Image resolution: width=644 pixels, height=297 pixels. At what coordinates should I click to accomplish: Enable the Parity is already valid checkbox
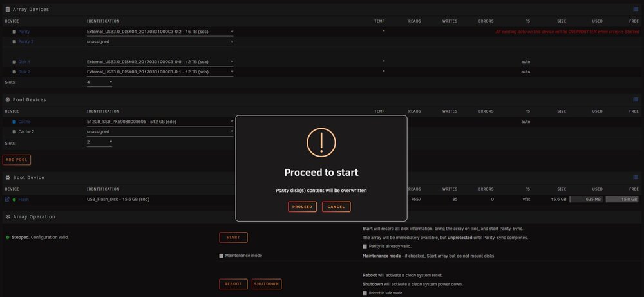pyautogui.click(x=365, y=247)
